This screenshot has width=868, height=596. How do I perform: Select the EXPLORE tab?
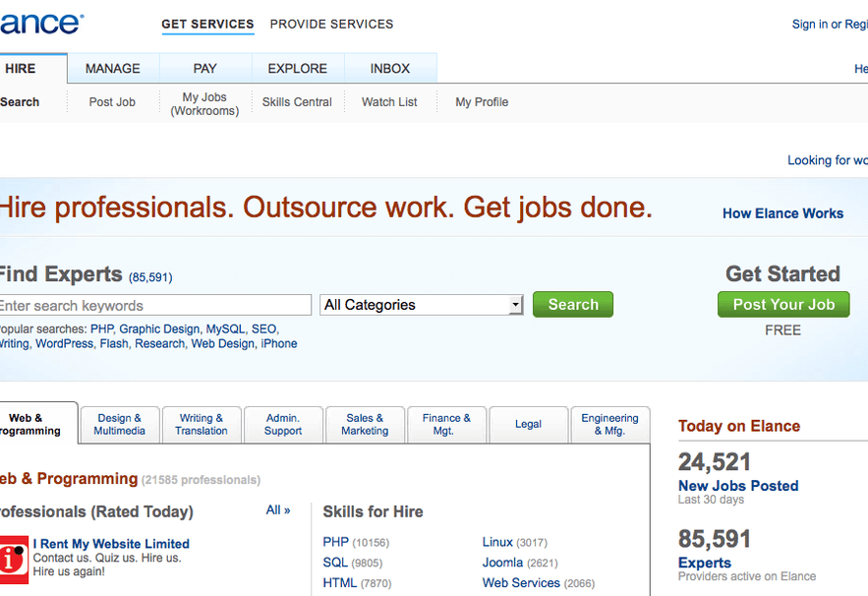(x=298, y=68)
